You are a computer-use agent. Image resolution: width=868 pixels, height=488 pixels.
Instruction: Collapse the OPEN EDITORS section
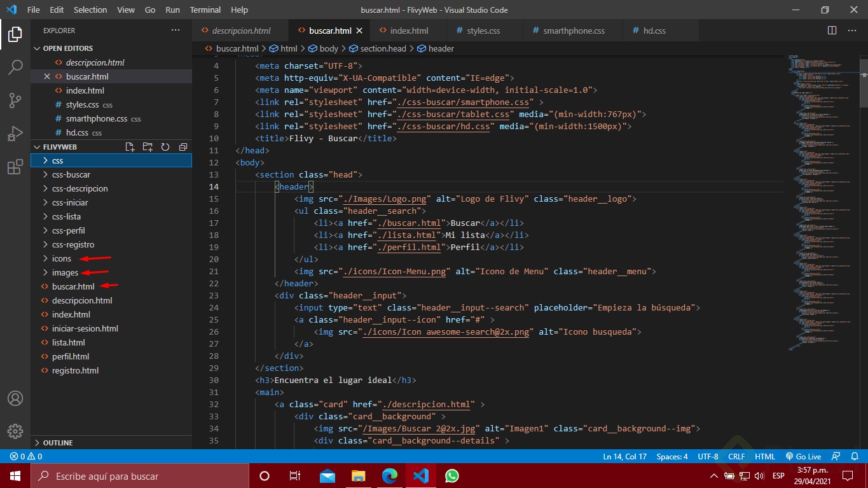(111, 48)
